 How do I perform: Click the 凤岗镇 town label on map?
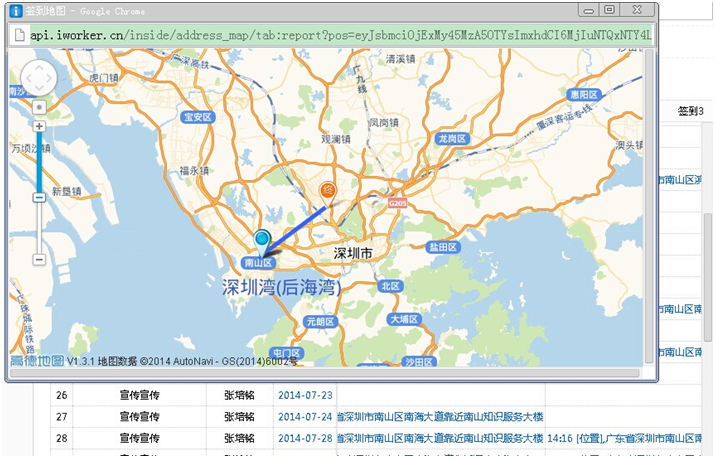384,122
